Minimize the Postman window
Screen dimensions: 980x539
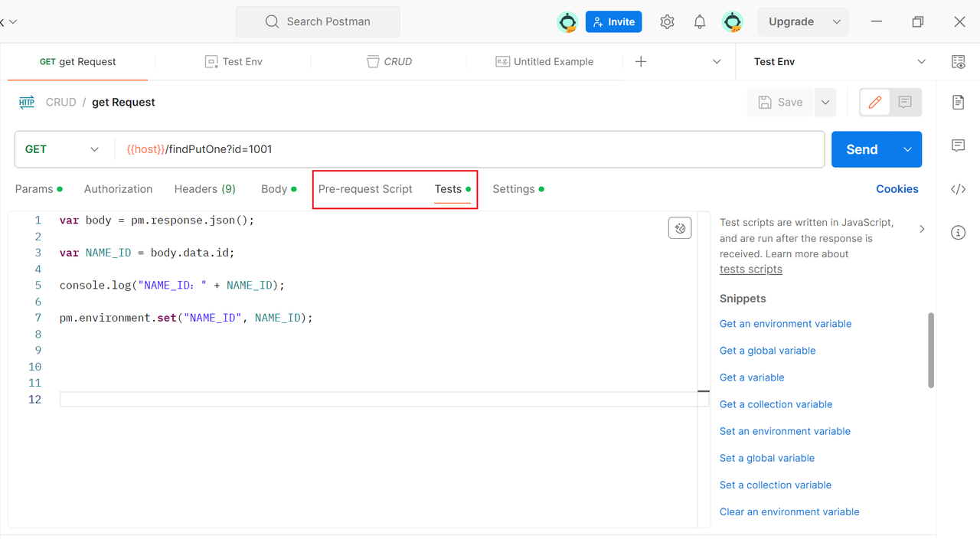coord(877,21)
